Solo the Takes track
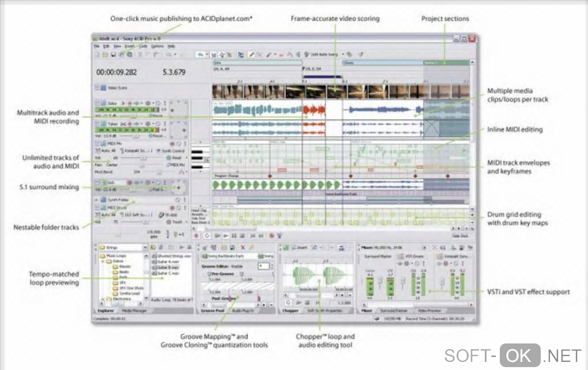This screenshot has width=588, height=370. [164, 124]
